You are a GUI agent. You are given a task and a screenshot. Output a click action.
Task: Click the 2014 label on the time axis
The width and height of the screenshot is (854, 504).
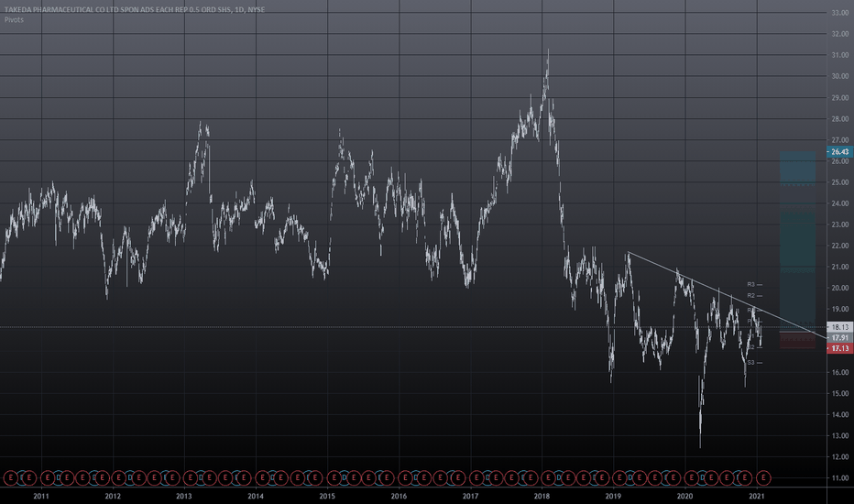[256, 496]
